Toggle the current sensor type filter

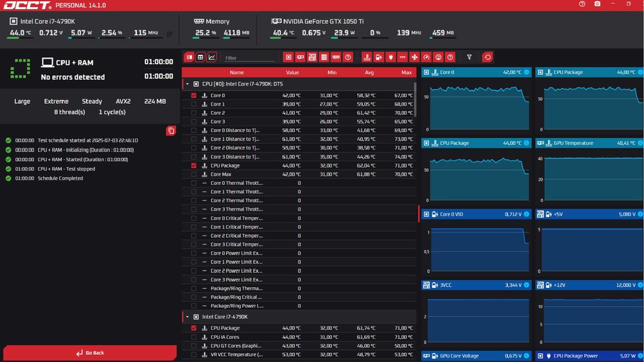pos(403,57)
